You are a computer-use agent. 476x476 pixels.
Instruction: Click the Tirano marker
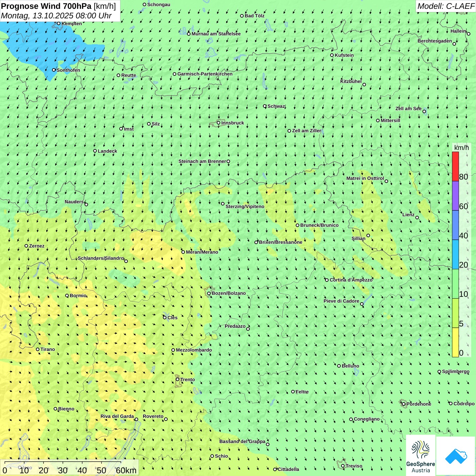38,349
